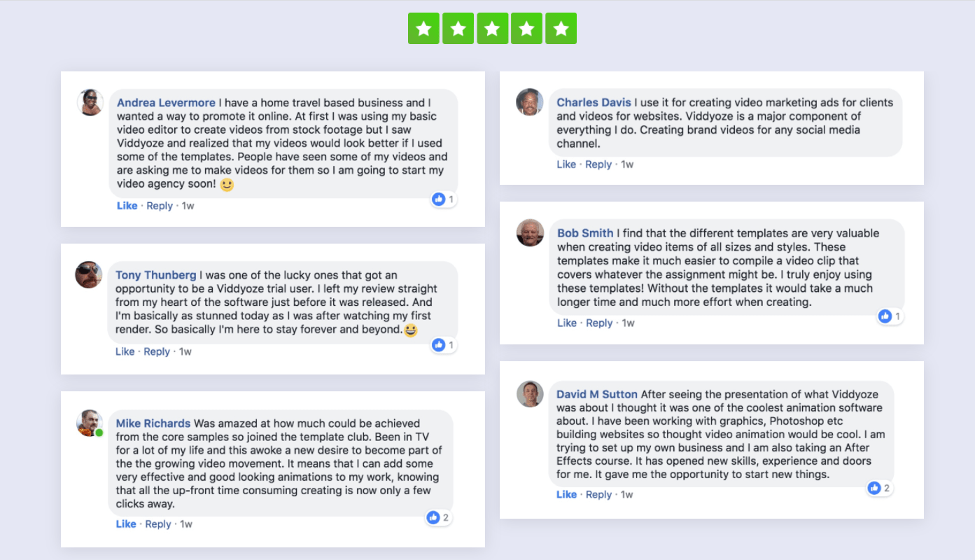Image resolution: width=975 pixels, height=560 pixels.
Task: Click the first green star rating icon
Action: 423,28
